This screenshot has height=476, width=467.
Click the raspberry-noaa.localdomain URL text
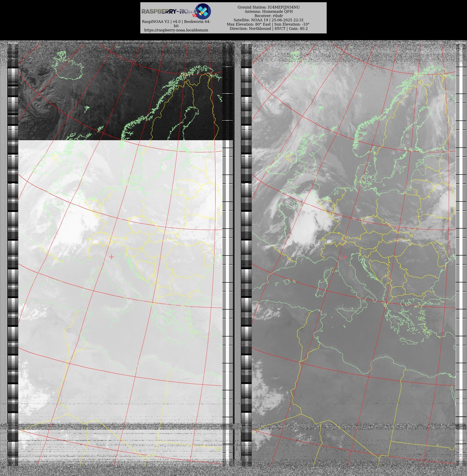tap(176, 30)
